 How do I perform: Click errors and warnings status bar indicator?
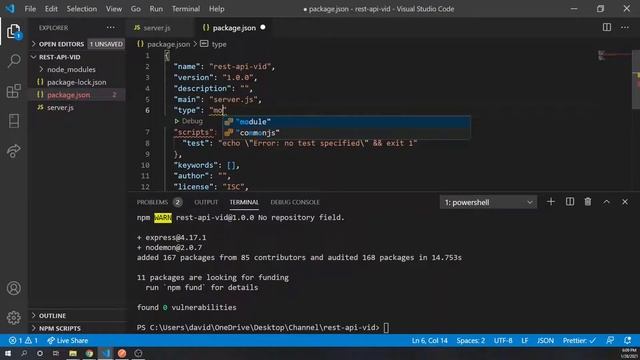[x=23, y=340]
